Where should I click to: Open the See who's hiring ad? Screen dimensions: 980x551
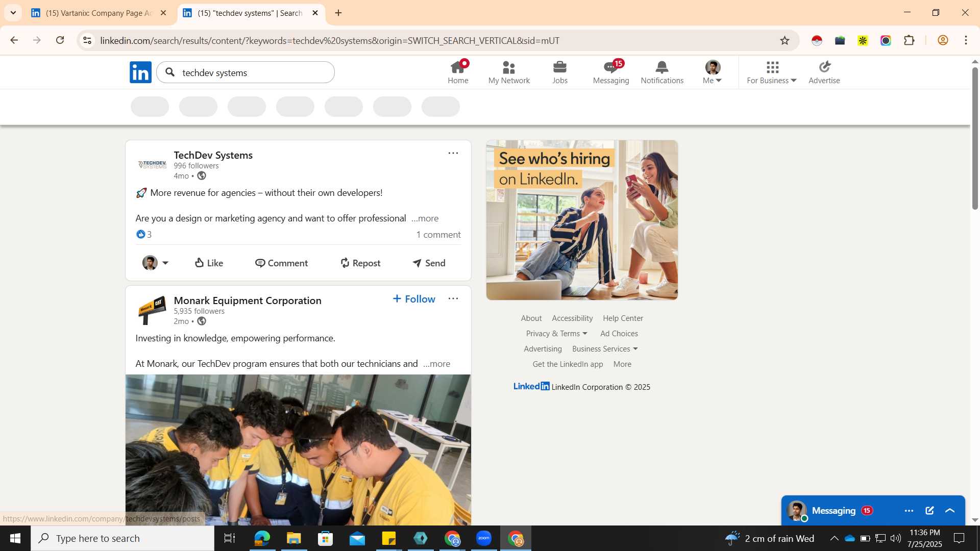pos(582,220)
